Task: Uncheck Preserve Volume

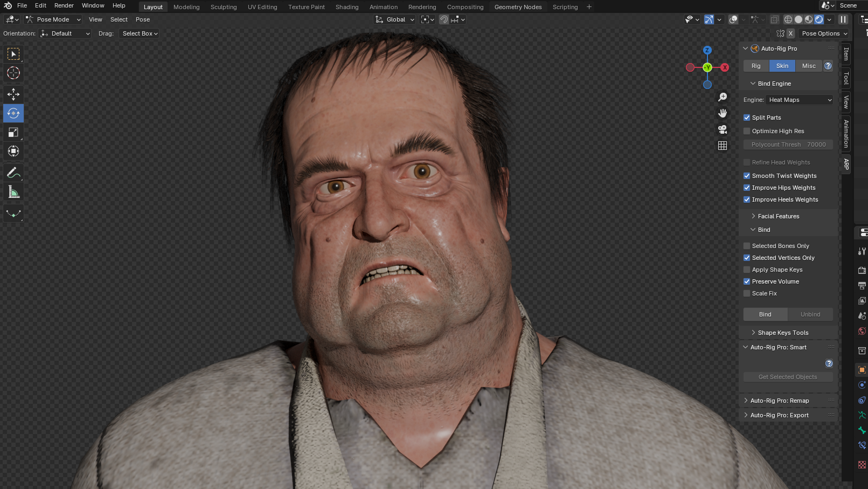Action: click(747, 281)
